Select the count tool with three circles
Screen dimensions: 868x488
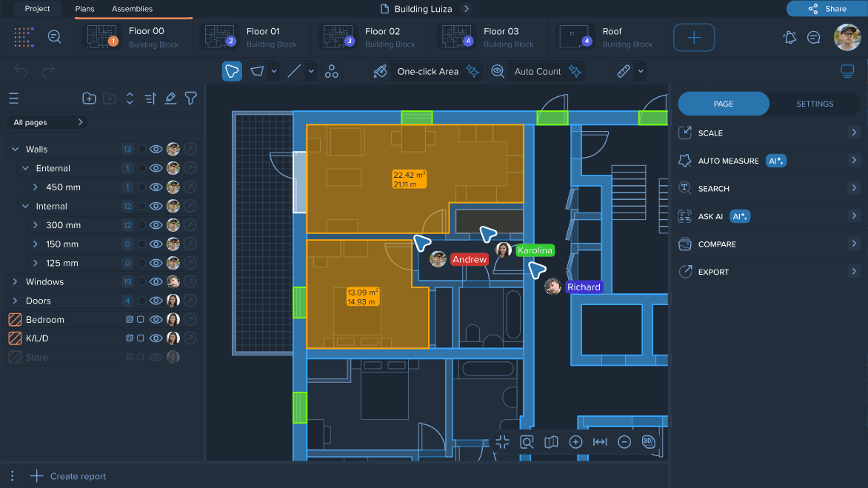332,71
